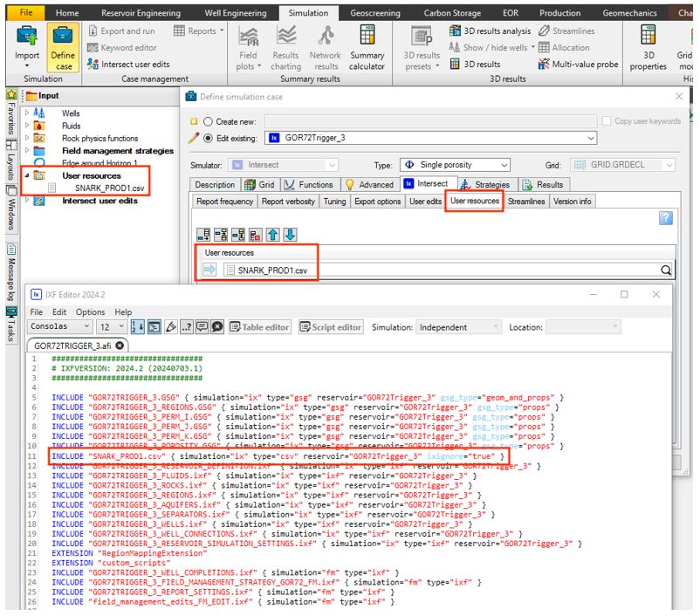Open the Show / hide wells dropdown
700x616 pixels.
(491, 47)
